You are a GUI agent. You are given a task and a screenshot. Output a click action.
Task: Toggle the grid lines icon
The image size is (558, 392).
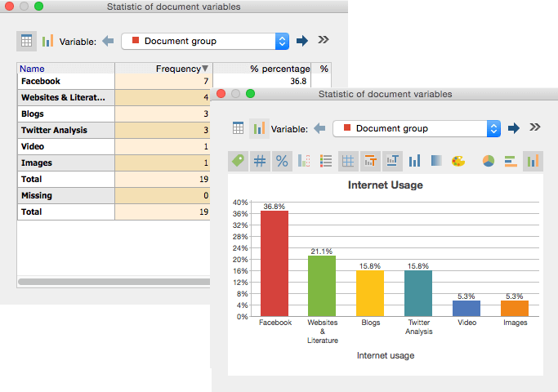coord(348,161)
